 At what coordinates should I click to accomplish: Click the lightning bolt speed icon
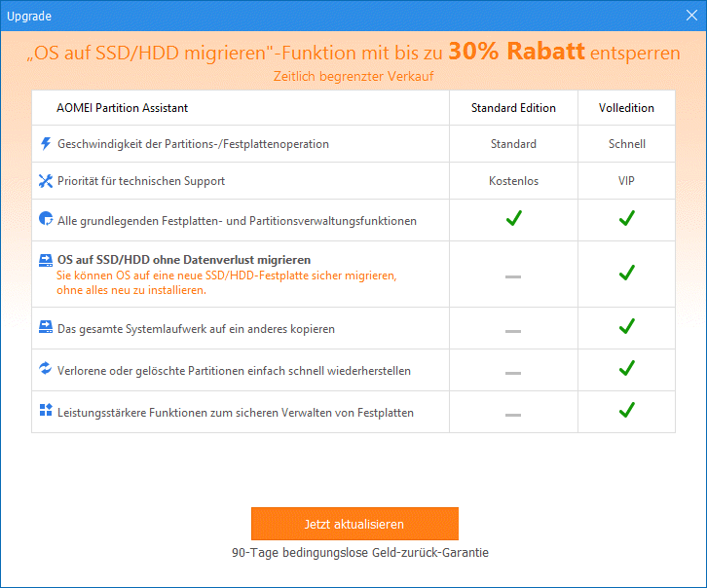coord(45,144)
